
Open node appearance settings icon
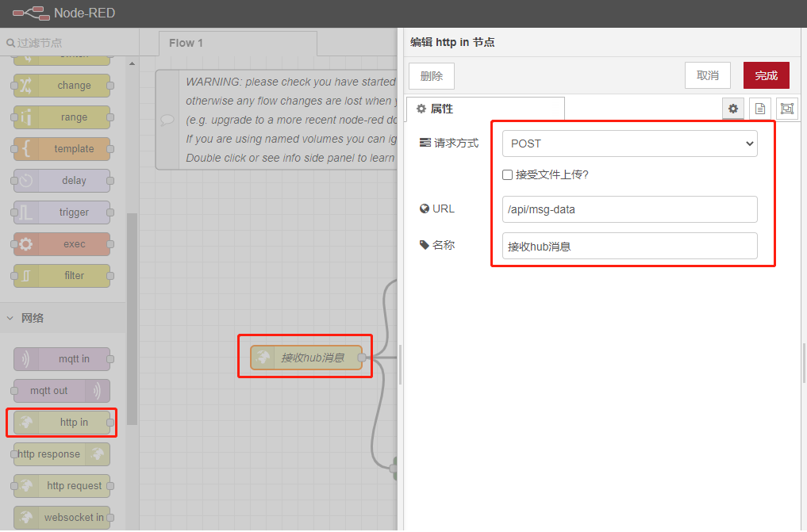(787, 109)
